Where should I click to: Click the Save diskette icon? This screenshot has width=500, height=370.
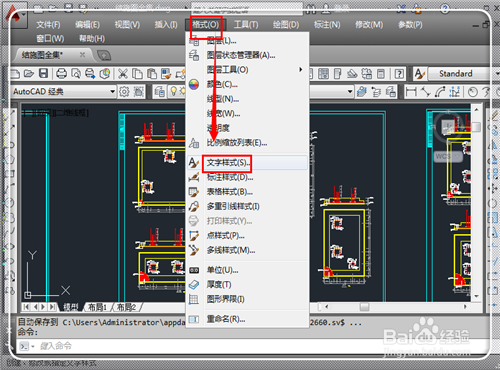(44, 73)
